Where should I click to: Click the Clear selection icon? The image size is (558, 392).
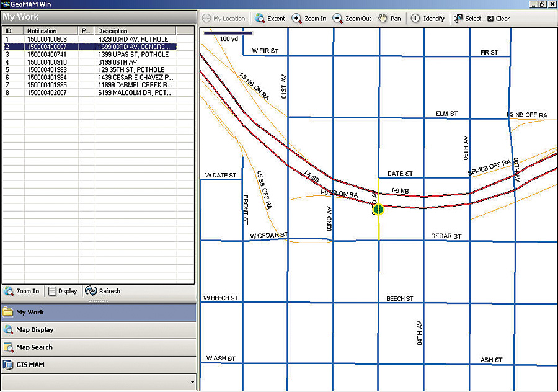pyautogui.click(x=490, y=19)
